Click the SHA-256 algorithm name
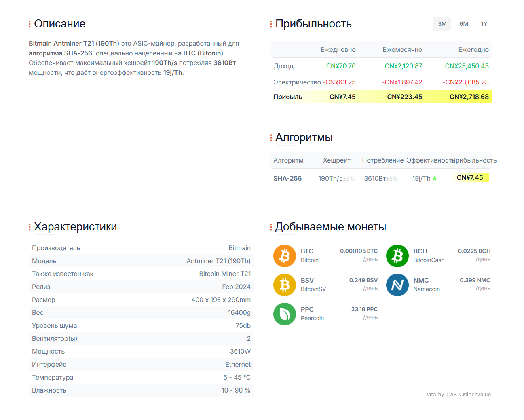 (x=287, y=178)
